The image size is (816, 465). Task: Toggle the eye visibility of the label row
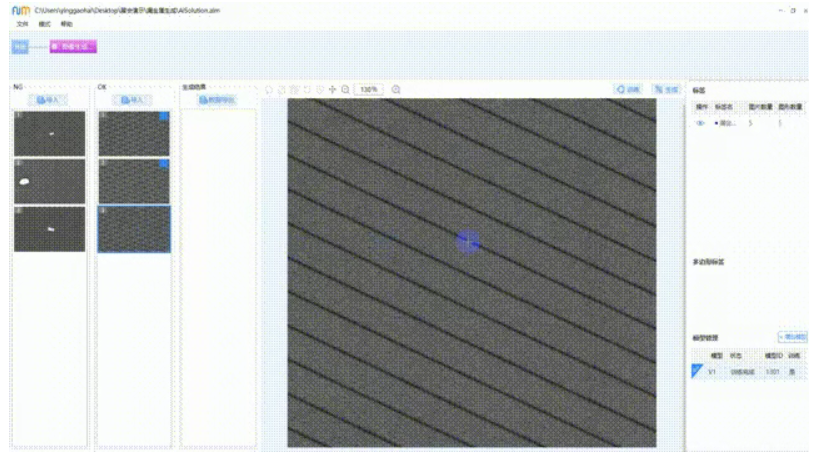pos(700,123)
